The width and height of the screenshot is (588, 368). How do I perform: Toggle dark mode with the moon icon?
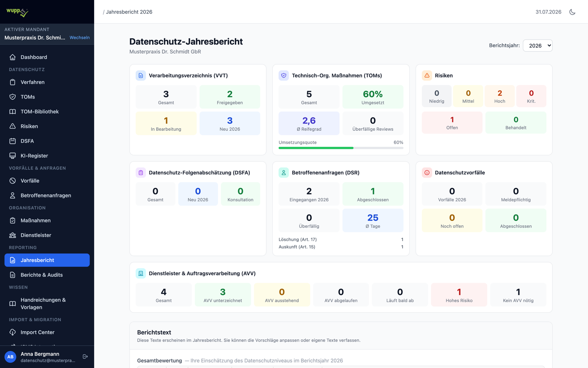tap(572, 12)
